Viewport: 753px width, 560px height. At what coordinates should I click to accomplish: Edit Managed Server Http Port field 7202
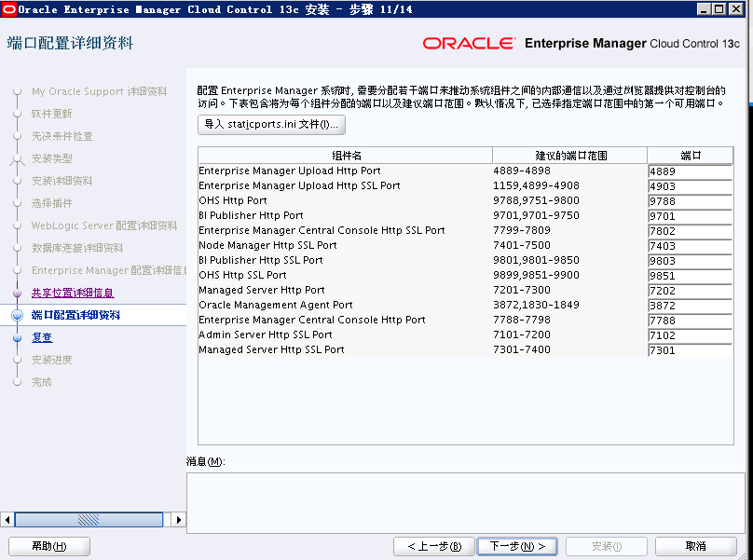pyautogui.click(x=690, y=291)
